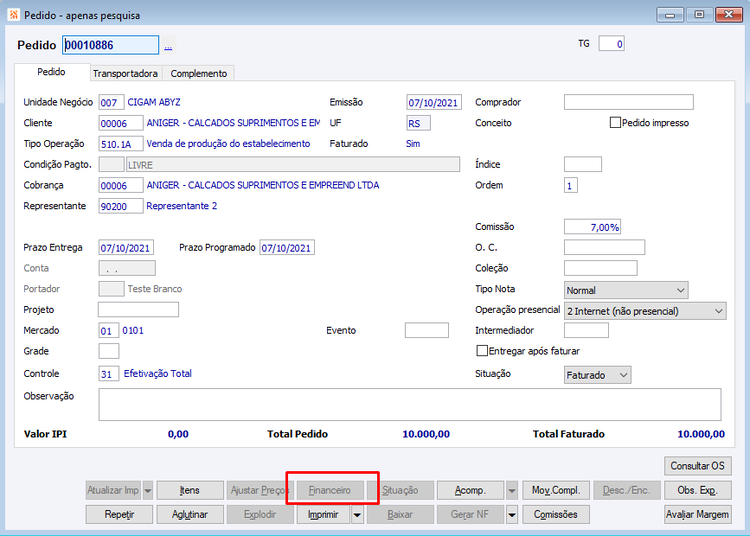Open the Consultar OS button

[x=697, y=466]
